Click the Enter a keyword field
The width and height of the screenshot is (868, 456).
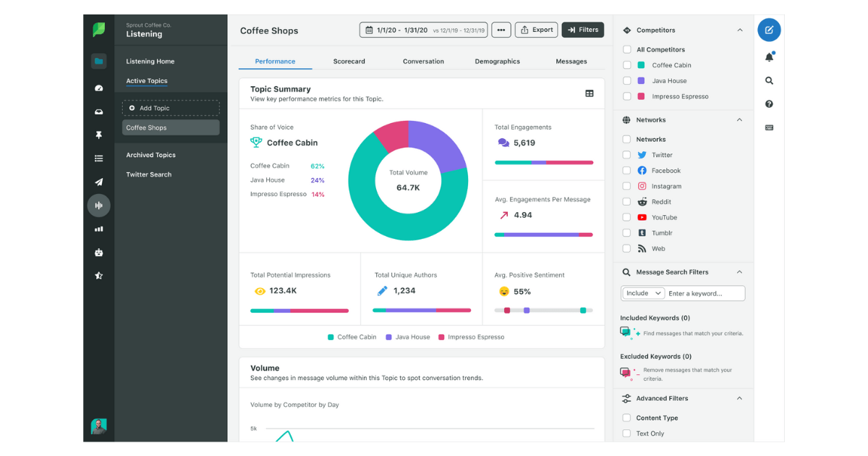[705, 293]
